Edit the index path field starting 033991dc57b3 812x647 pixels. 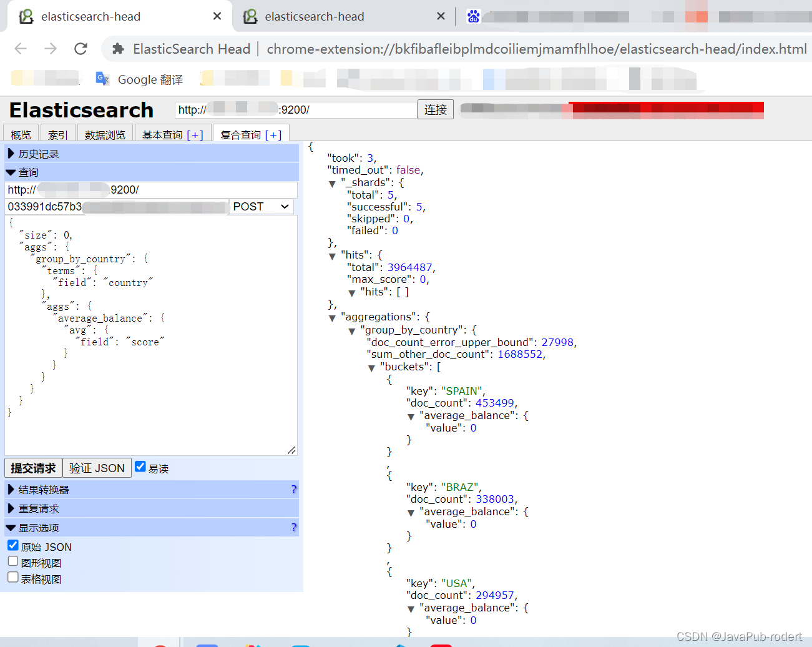pos(117,207)
